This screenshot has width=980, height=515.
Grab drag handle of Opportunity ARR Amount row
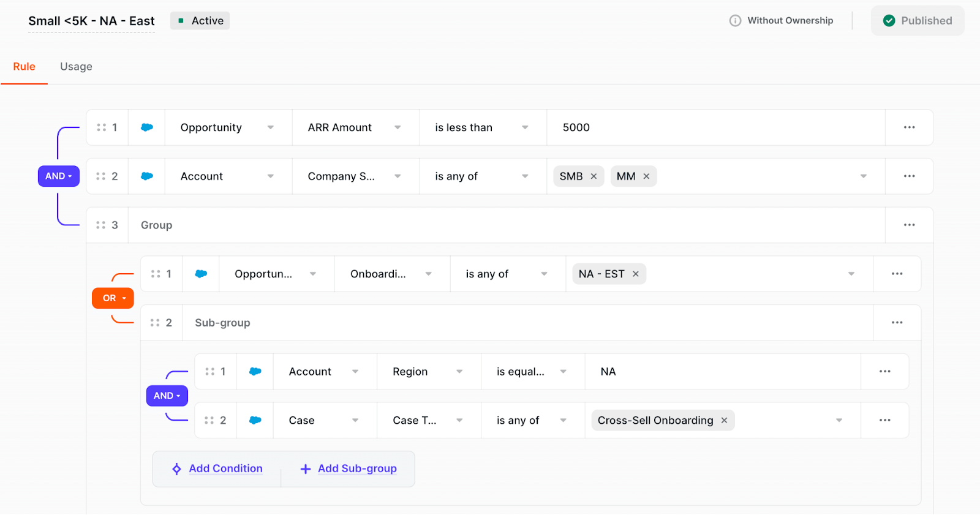(101, 127)
